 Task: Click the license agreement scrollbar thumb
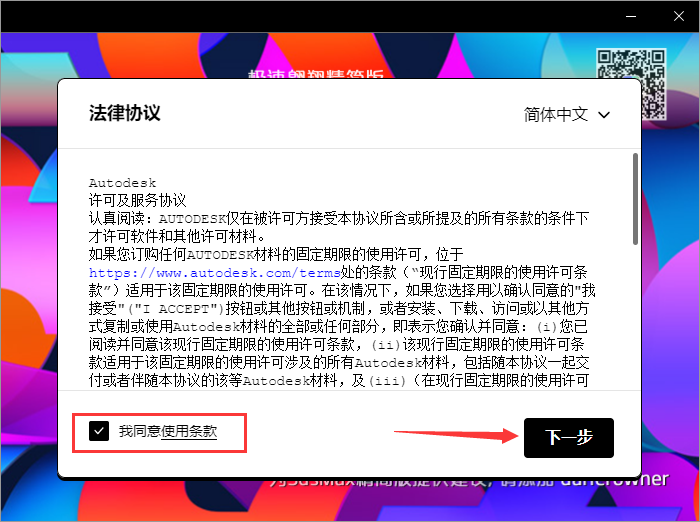click(635, 199)
